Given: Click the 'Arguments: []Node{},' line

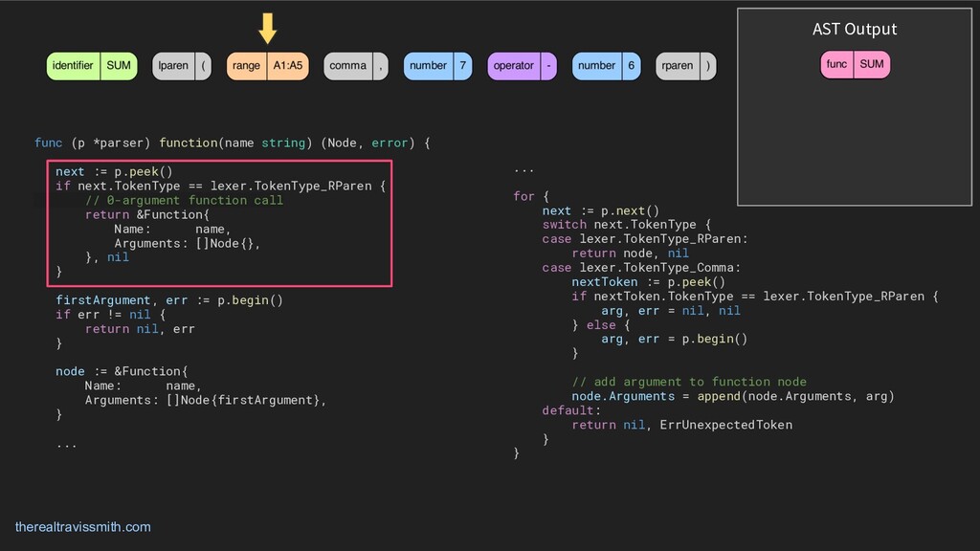Looking at the screenshot, I should [x=187, y=243].
